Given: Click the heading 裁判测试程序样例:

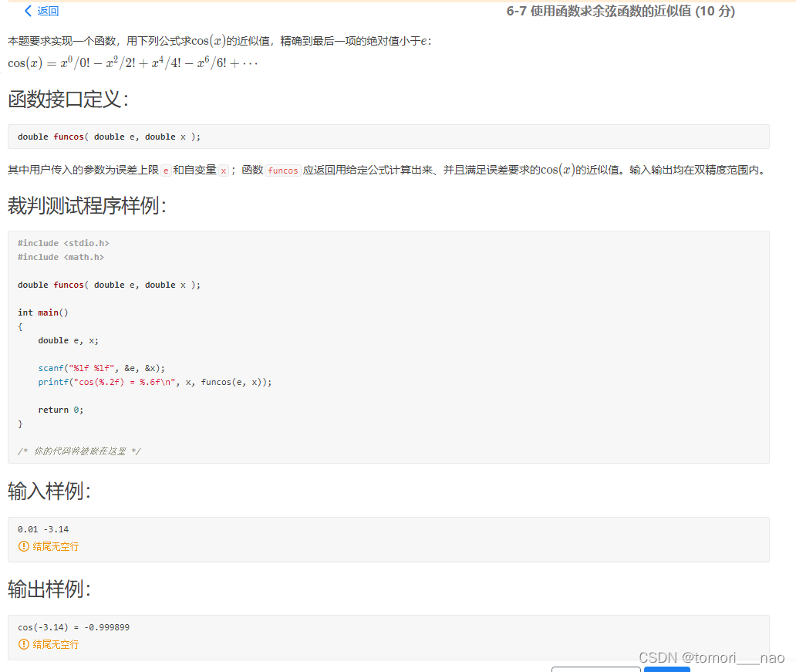Looking at the screenshot, I should pyautogui.click(x=87, y=206).
